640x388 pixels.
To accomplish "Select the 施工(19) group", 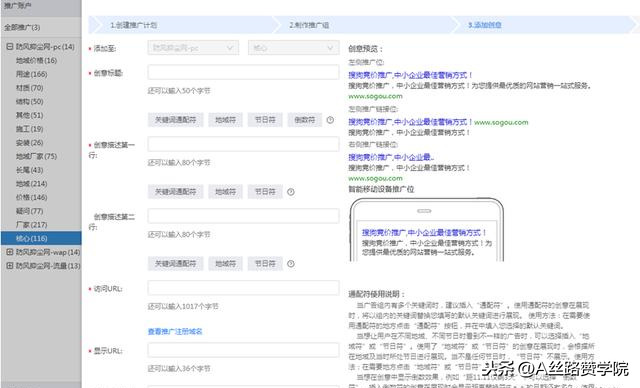I will point(29,129).
